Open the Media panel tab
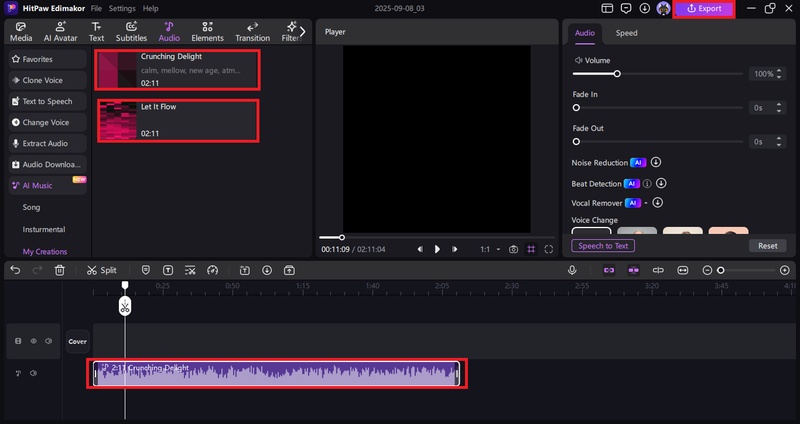Image resolution: width=800 pixels, height=424 pixels. (21, 32)
